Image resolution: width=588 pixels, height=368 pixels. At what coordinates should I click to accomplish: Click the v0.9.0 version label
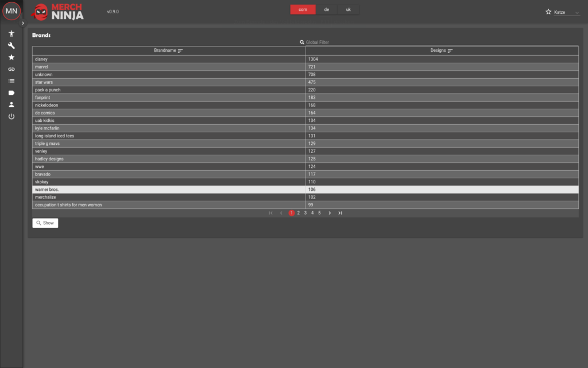(113, 11)
